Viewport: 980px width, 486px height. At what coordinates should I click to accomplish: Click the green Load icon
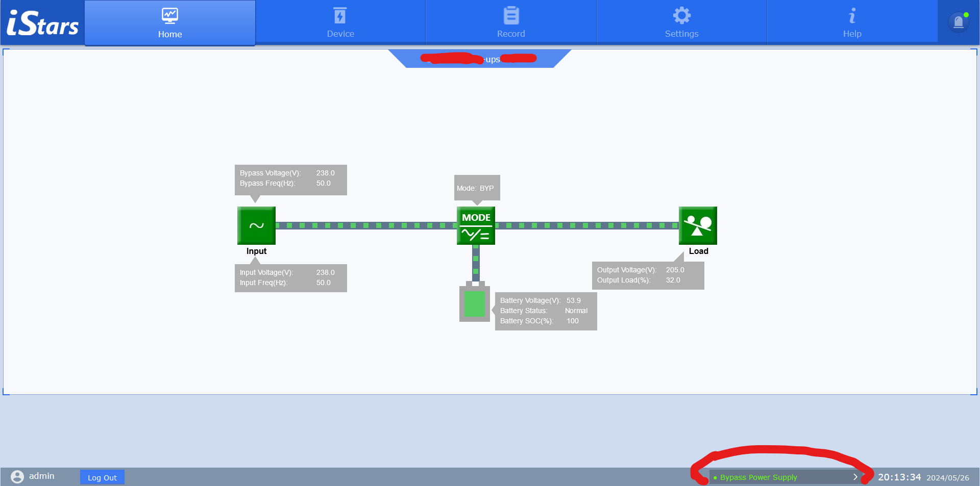click(698, 225)
